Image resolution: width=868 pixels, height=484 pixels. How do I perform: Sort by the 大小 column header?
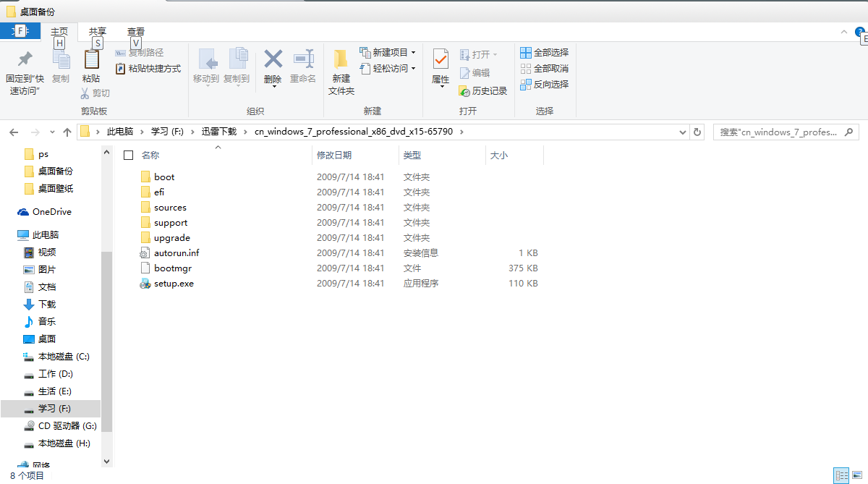coord(499,156)
